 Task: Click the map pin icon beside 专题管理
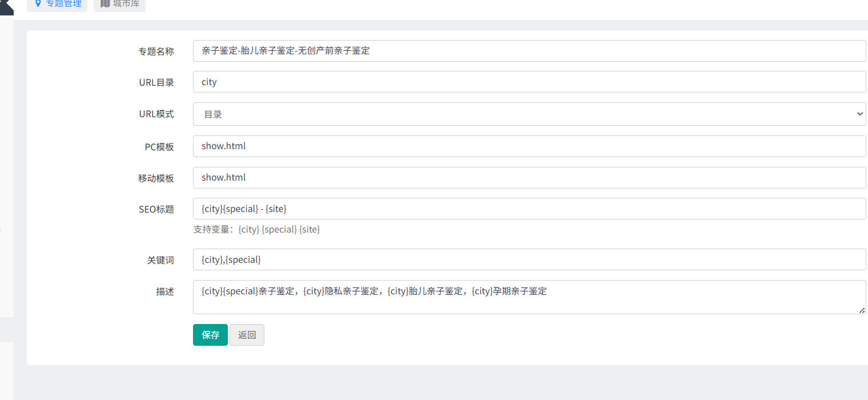pos(38,3)
